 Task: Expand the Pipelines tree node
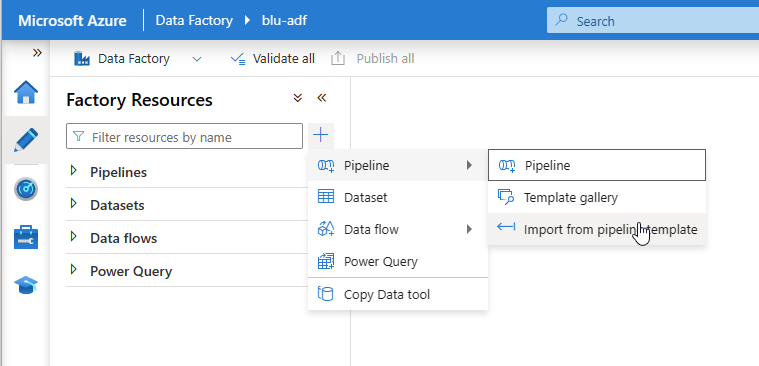[74, 170]
